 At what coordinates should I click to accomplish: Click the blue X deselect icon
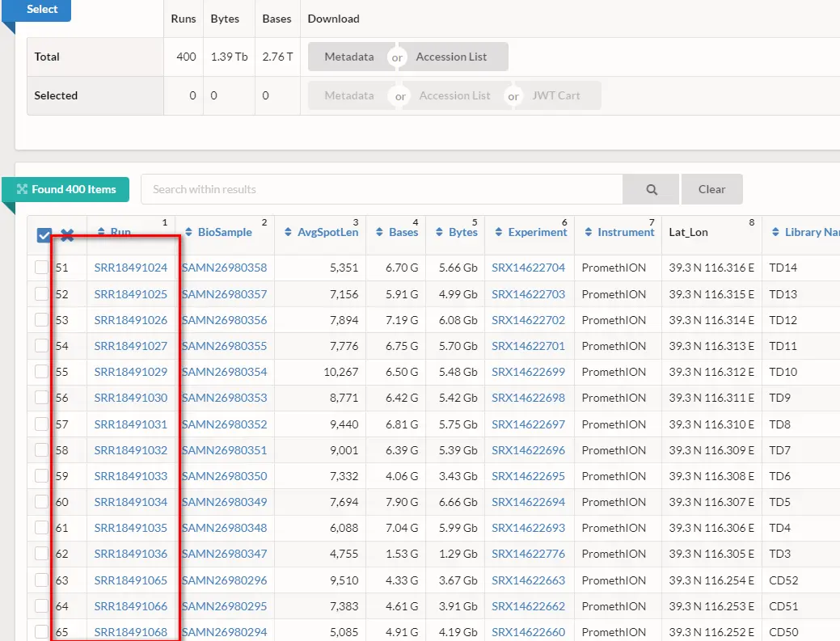tap(68, 235)
